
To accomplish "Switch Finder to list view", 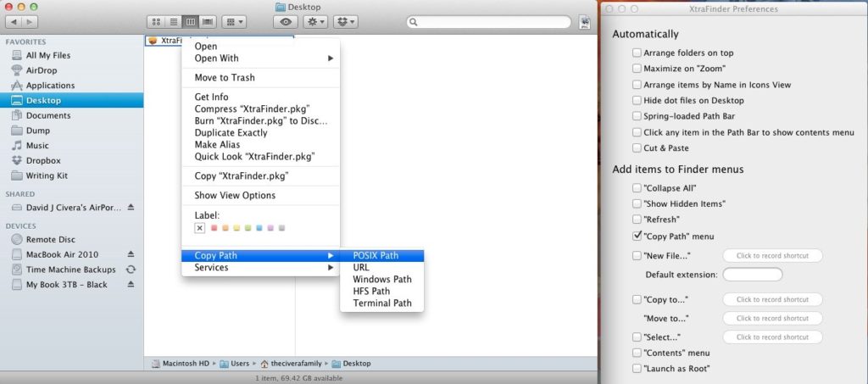I will (x=173, y=22).
